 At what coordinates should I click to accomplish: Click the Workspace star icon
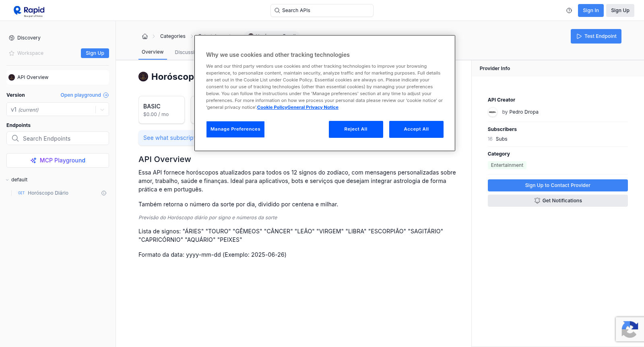click(x=12, y=53)
